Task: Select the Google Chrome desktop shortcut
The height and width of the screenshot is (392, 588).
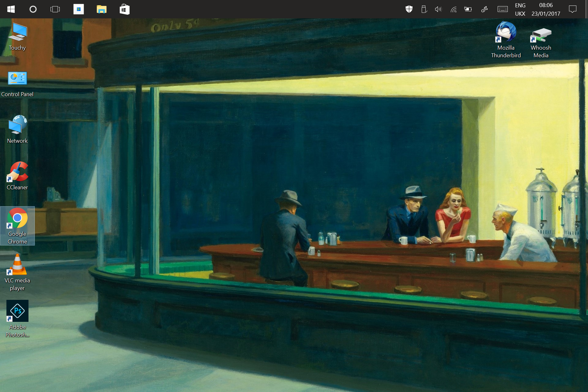Action: pos(17,225)
